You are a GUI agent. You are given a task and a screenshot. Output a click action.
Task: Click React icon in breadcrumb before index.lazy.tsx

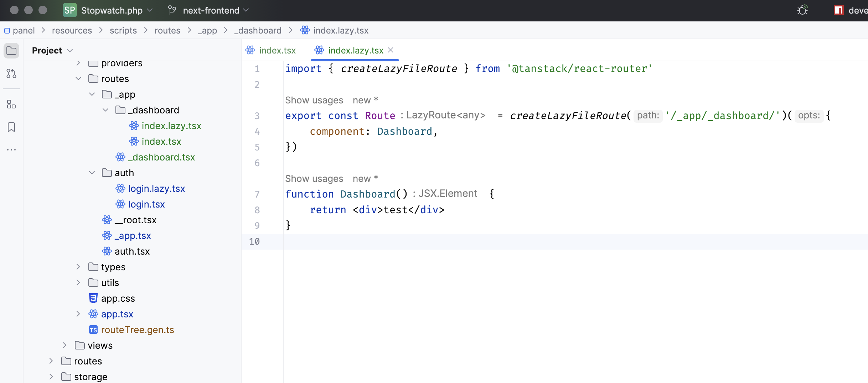(305, 30)
